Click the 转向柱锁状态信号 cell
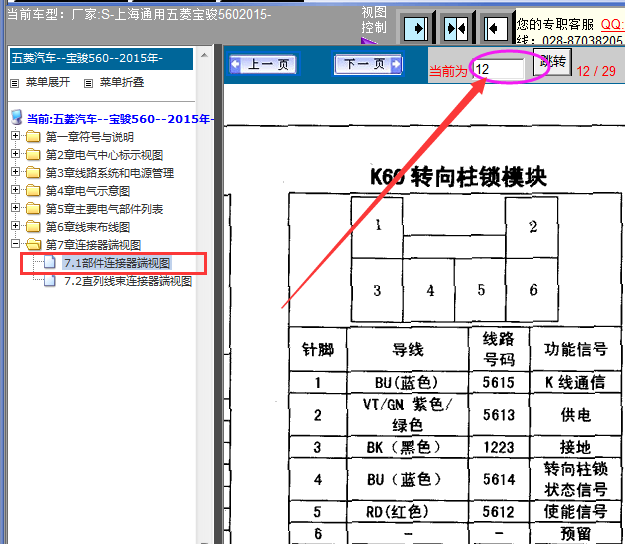Image resolution: width=625 pixels, height=544 pixels. point(576,479)
